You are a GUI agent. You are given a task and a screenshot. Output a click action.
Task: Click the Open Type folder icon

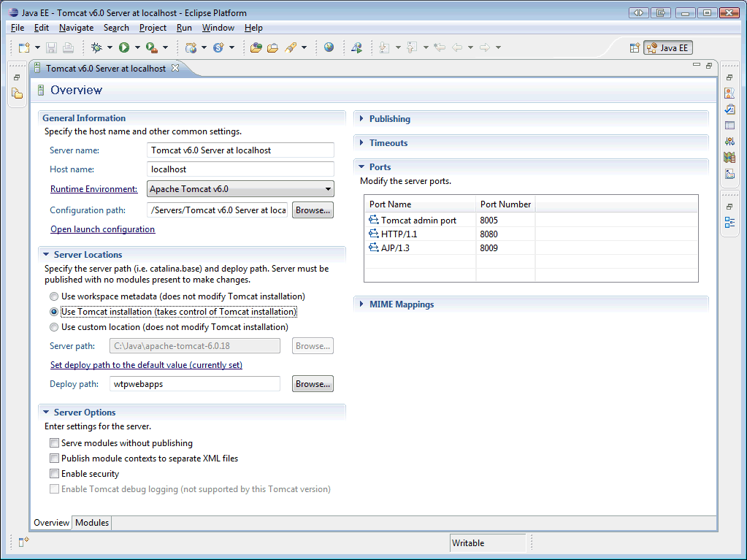coord(256,47)
